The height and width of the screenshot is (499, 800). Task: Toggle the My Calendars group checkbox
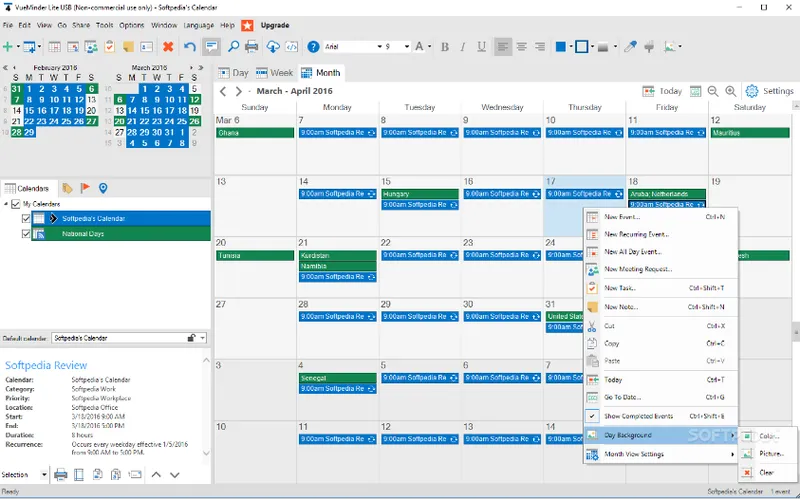16,204
